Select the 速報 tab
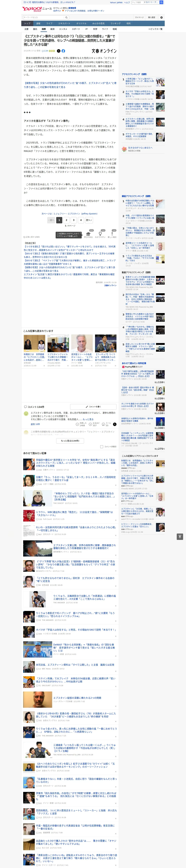The image size is (186, 868). [38, 23]
